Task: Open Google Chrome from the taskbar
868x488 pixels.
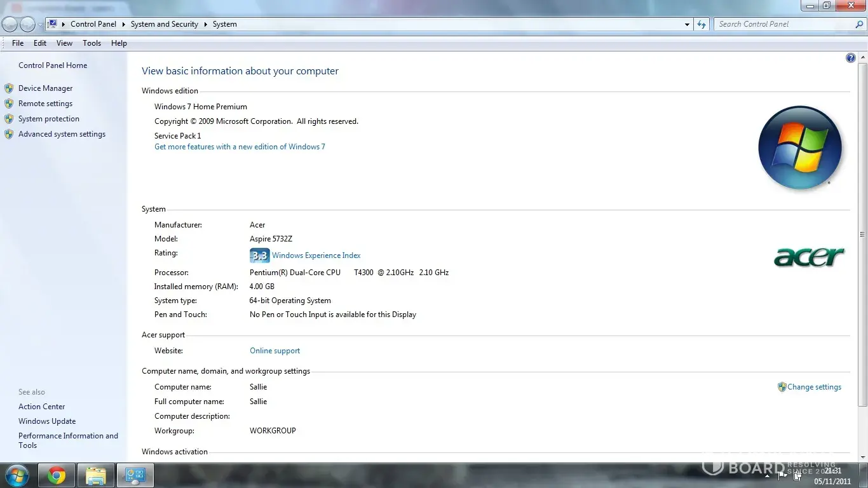Action: pyautogui.click(x=57, y=475)
